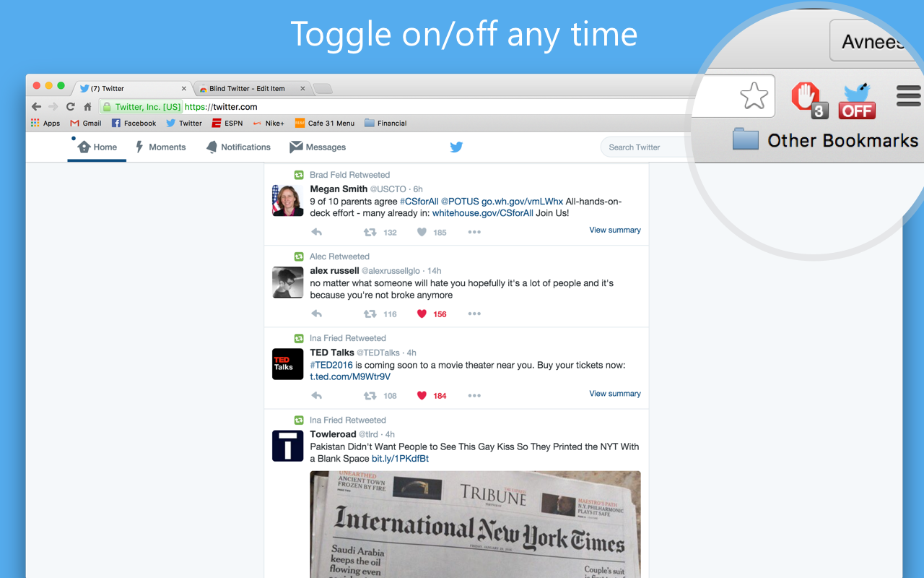This screenshot has width=924, height=578.
Task: Go to Twitter Home tab
Action: click(97, 147)
